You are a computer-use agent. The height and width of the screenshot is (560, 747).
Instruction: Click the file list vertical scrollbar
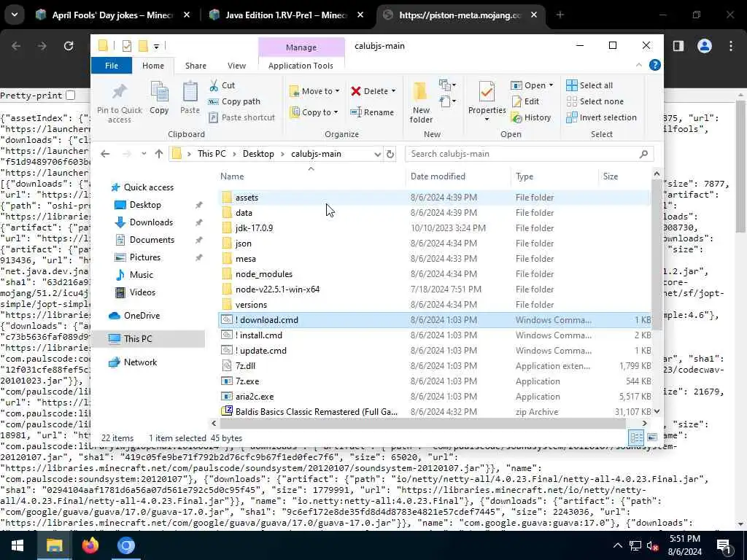657,254
